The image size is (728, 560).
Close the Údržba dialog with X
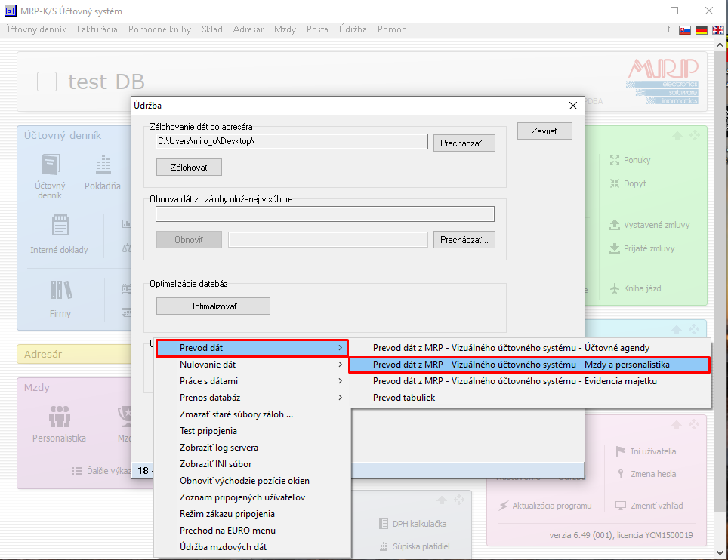573,106
